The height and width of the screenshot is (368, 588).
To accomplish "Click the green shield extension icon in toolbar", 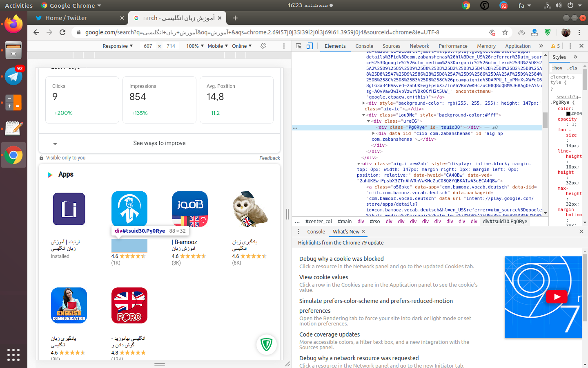I will pyautogui.click(x=548, y=32).
